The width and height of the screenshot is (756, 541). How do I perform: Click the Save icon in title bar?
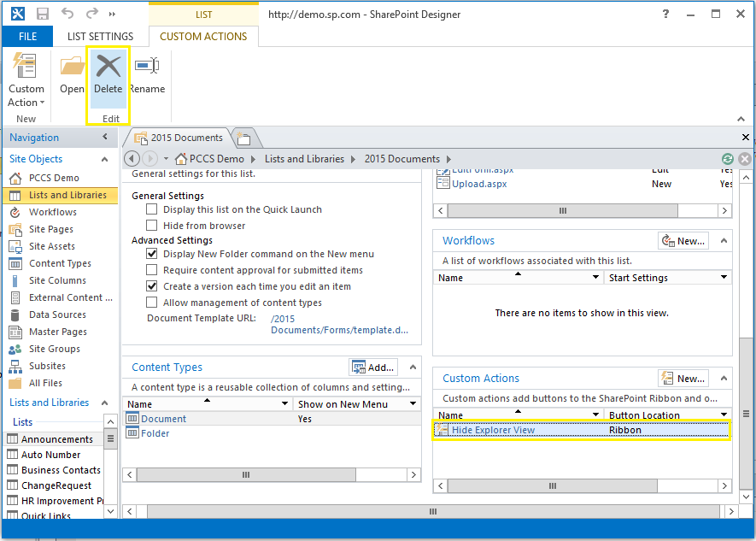[x=43, y=14]
